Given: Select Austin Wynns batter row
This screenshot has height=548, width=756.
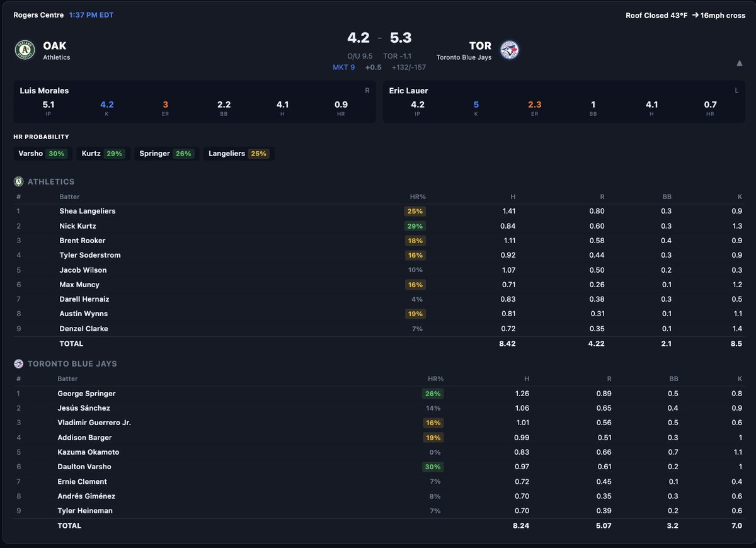Looking at the screenshot, I should click(x=378, y=314).
